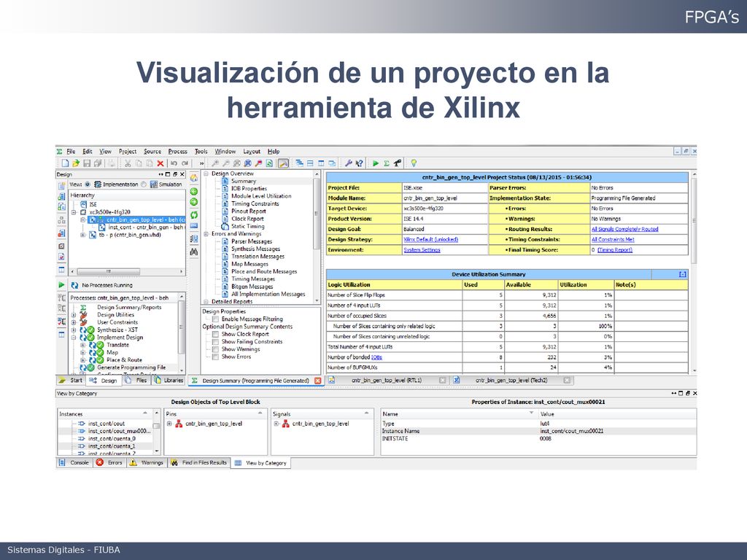Click the green refresh arrows icon
The image size is (747, 560).
point(194,215)
